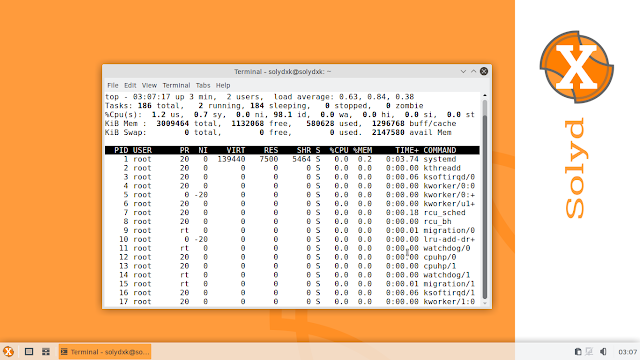640x360 pixels.
Task: Click the volume speaker tray icon
Action: pyautogui.click(x=603, y=351)
